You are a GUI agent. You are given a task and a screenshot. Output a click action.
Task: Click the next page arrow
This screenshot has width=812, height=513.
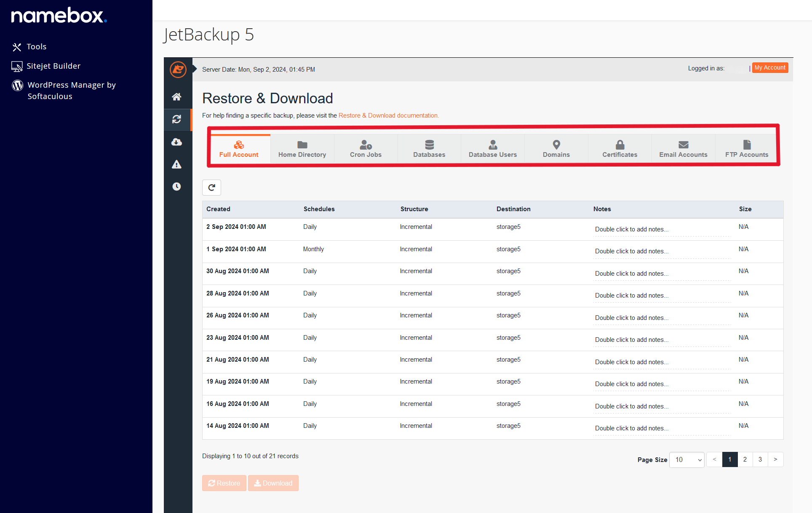(x=775, y=459)
